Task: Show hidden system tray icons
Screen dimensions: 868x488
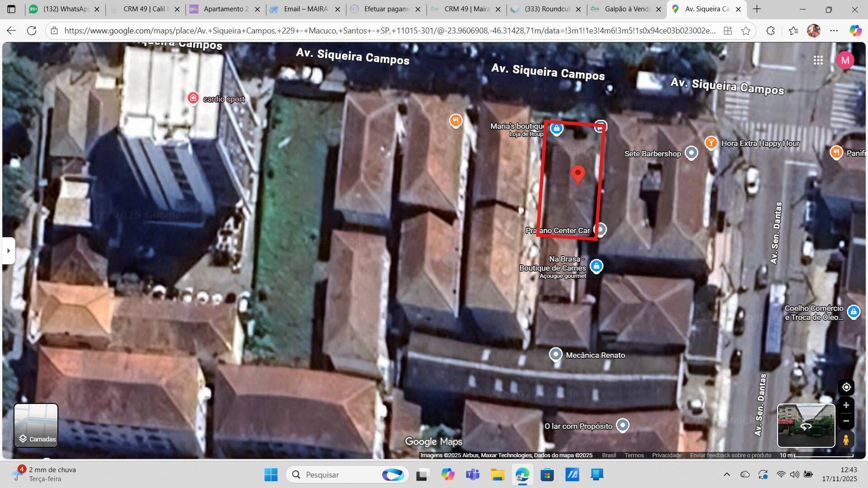Action: click(726, 474)
